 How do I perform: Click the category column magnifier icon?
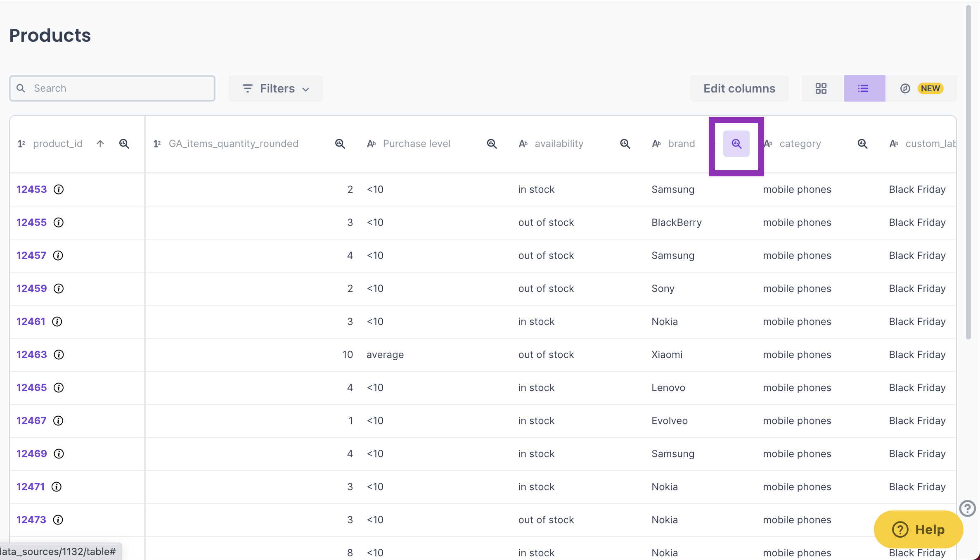[x=862, y=144]
